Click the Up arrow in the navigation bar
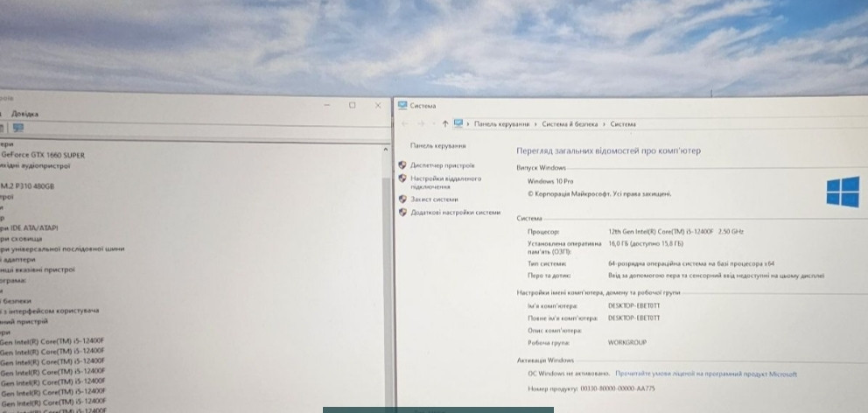 point(445,124)
